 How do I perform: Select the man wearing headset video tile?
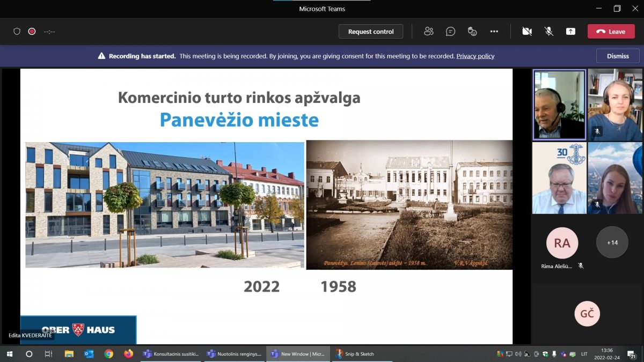tap(559, 105)
